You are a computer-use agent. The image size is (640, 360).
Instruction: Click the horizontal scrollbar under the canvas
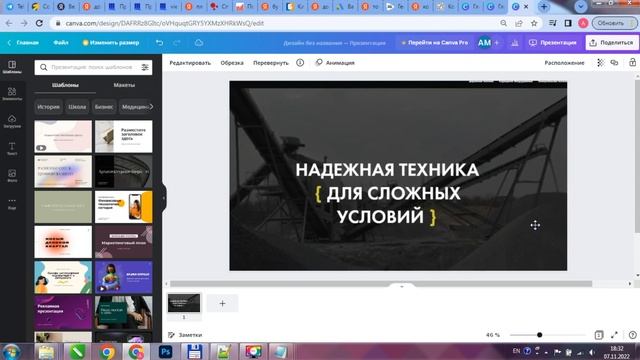tap(381, 283)
